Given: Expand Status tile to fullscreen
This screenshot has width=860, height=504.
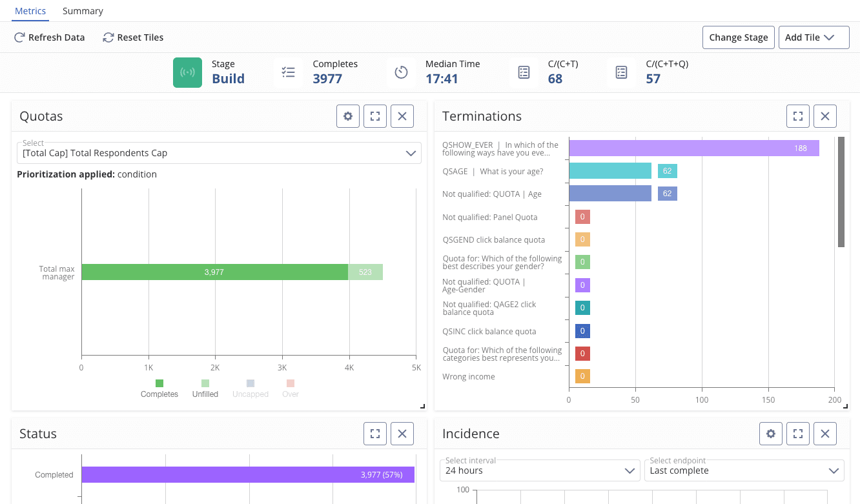Looking at the screenshot, I should (x=375, y=434).
